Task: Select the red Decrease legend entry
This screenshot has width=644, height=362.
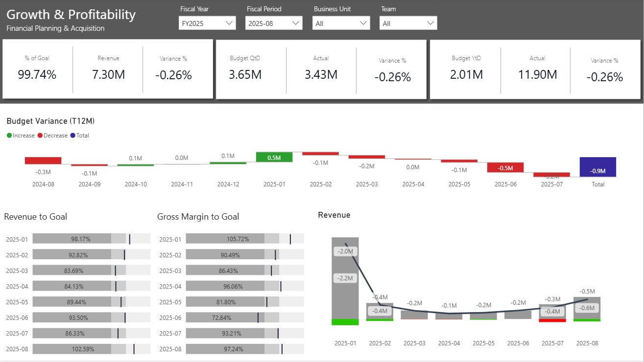Action: point(52,136)
